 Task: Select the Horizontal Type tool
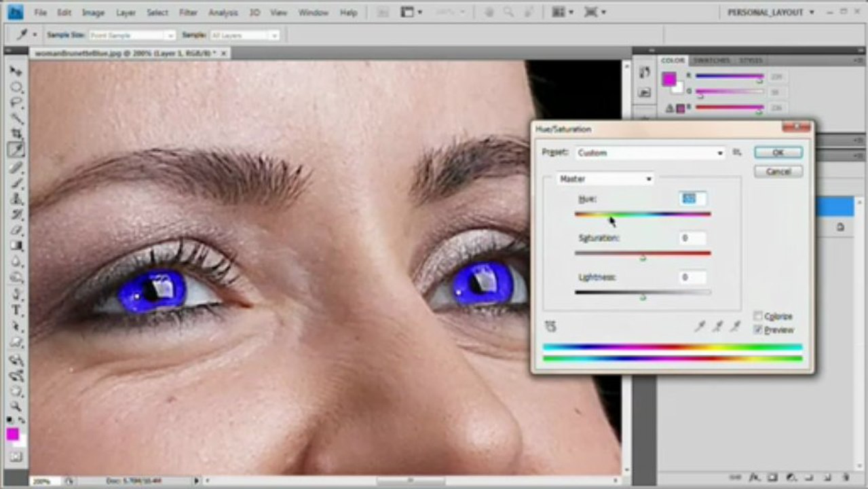click(16, 310)
